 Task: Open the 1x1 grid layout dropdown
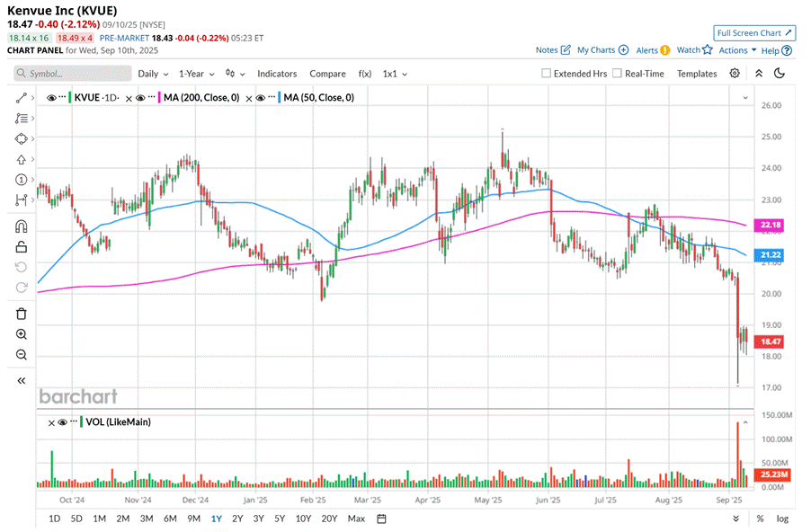tap(395, 74)
